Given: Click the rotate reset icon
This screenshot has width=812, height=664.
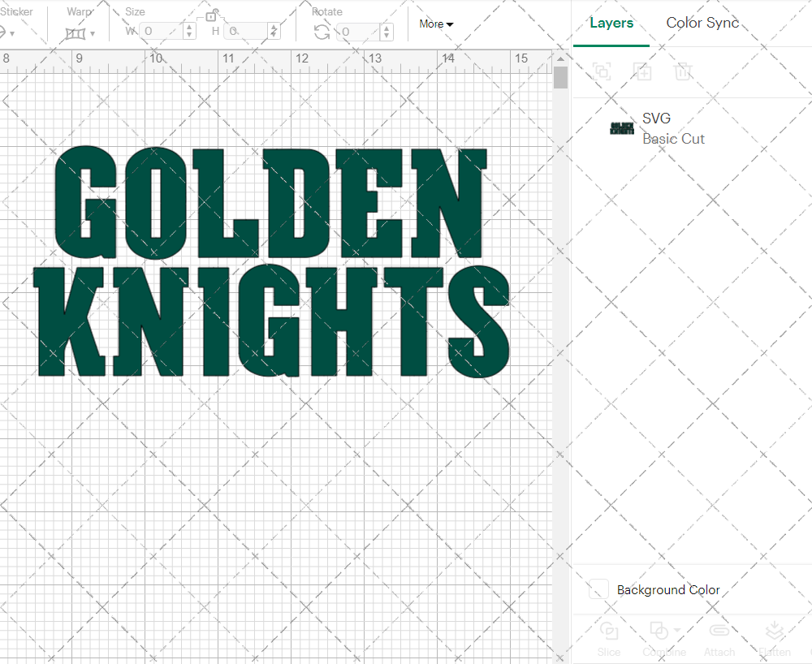Looking at the screenshot, I should 322,32.
